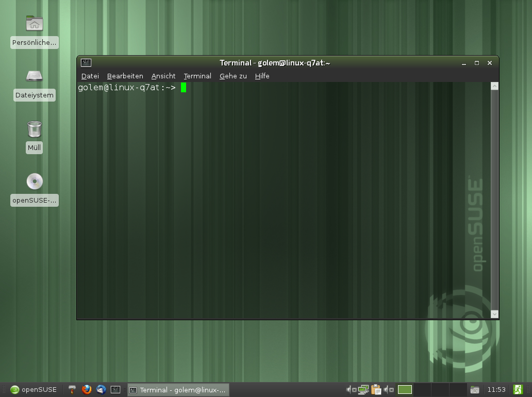The height and width of the screenshot is (397, 532).
Task: Mute the second volume control in the tray
Action: (x=386, y=390)
